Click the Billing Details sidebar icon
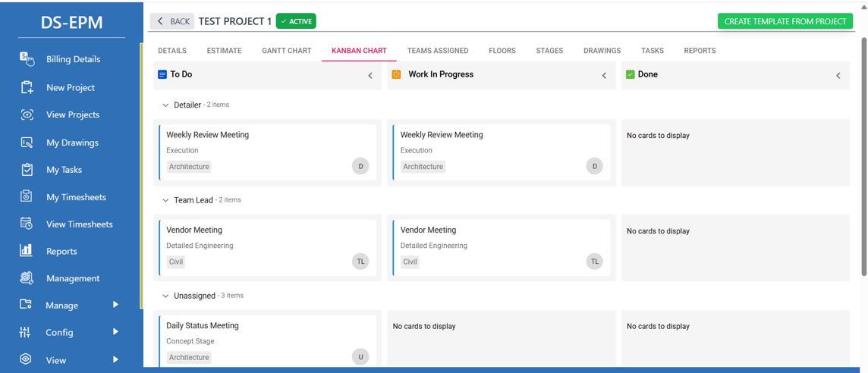868x373 pixels. (27, 59)
